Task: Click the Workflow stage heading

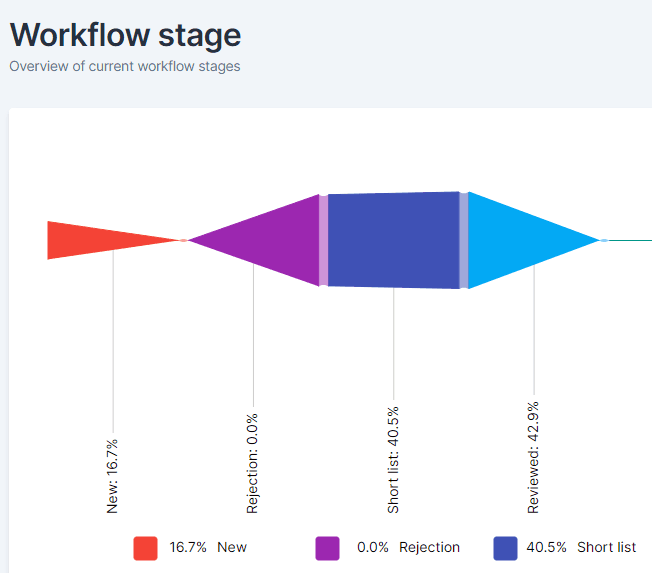Action: point(125,35)
